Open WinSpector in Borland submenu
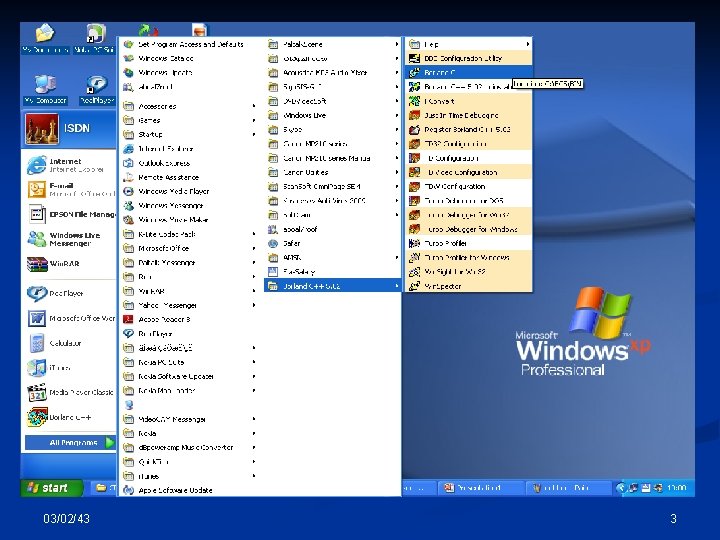 tap(468, 286)
